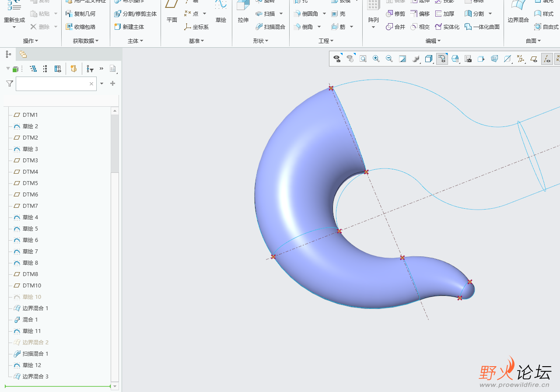The image size is (560, 392).
Task: Expand the 基准 ribbon group menu
Action: pyautogui.click(x=196, y=41)
